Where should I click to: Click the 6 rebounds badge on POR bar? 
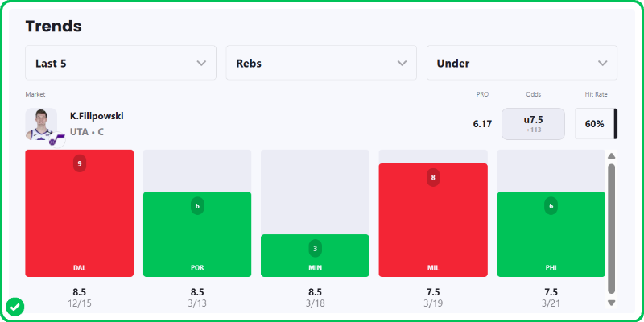(197, 206)
